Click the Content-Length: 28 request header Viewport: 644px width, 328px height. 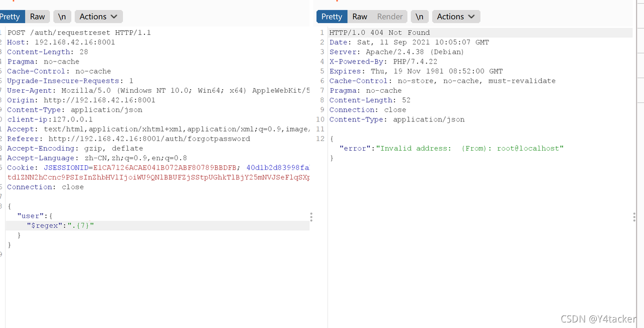[47, 52]
